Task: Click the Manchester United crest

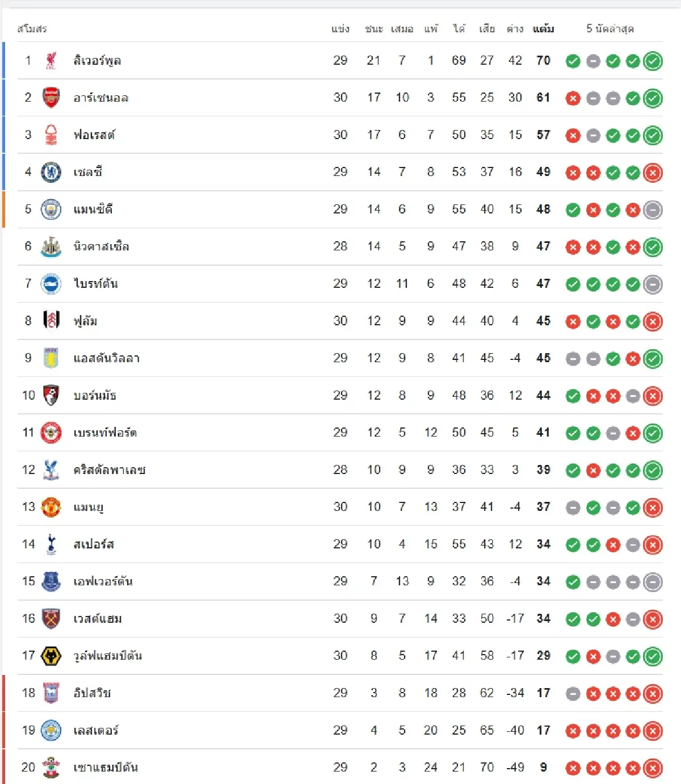Action: click(51, 507)
